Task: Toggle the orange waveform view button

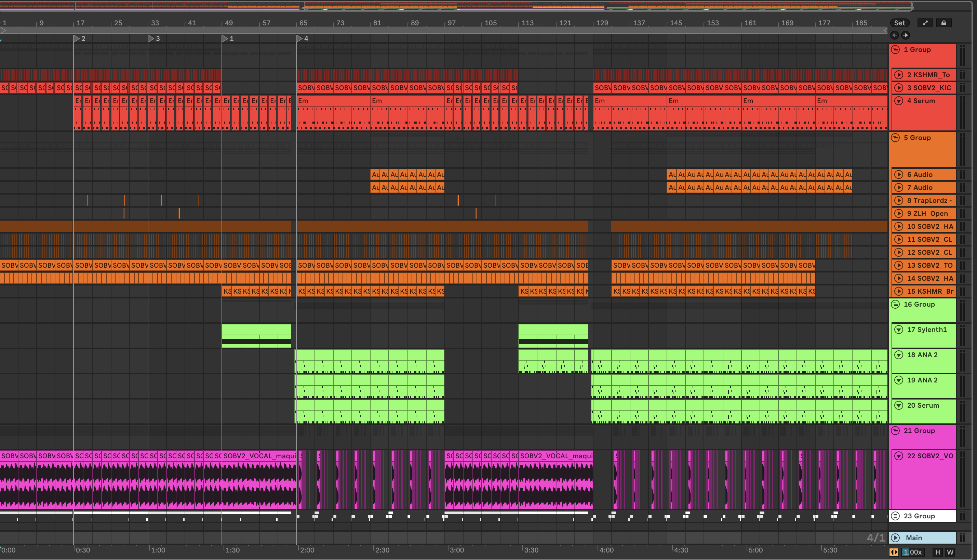Action: 894,552
